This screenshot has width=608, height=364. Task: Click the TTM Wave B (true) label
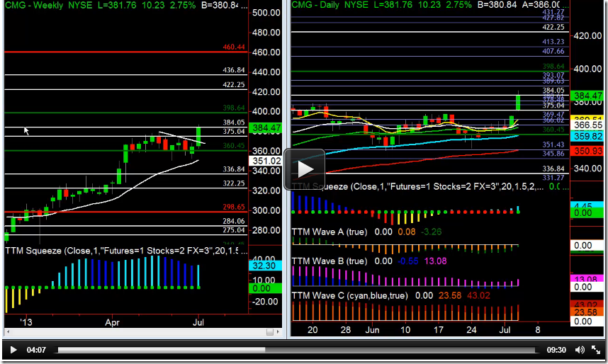(330, 261)
